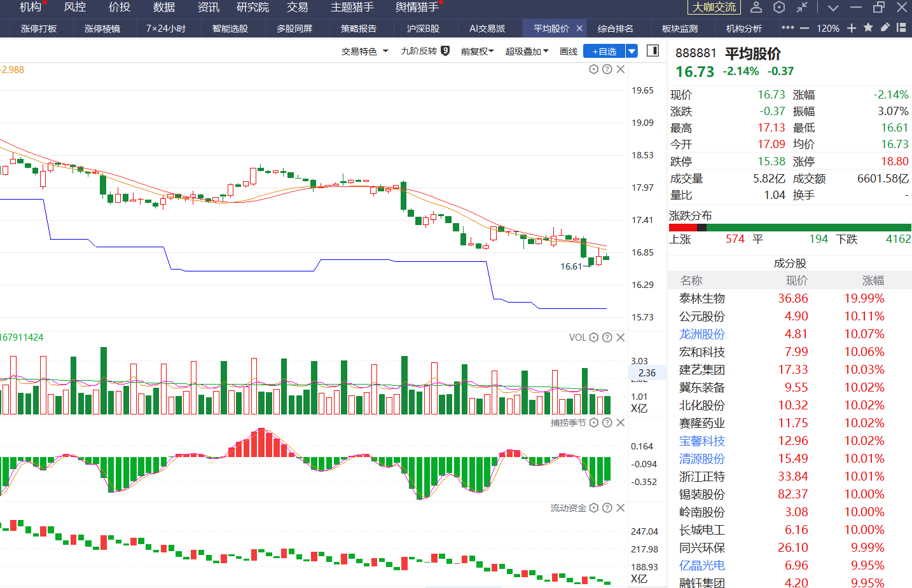The image size is (912, 588).
Task: Click the shrink window arrows icon
Action: point(802,7)
